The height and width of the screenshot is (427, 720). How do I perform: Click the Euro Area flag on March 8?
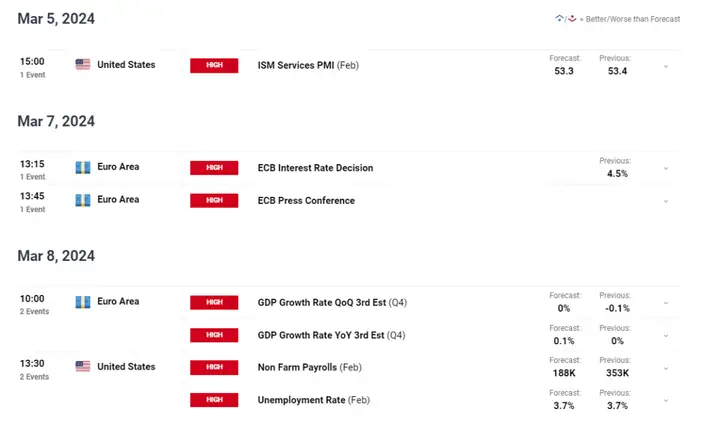click(82, 301)
